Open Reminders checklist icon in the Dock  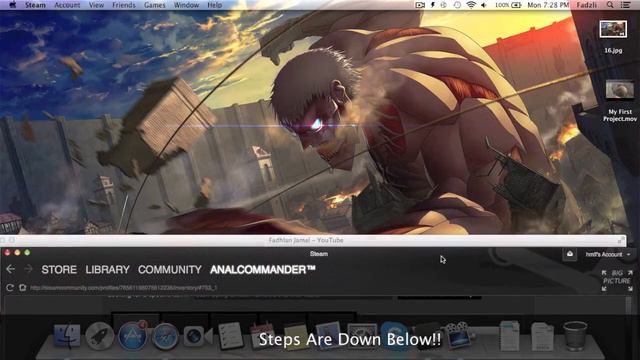tap(230, 336)
